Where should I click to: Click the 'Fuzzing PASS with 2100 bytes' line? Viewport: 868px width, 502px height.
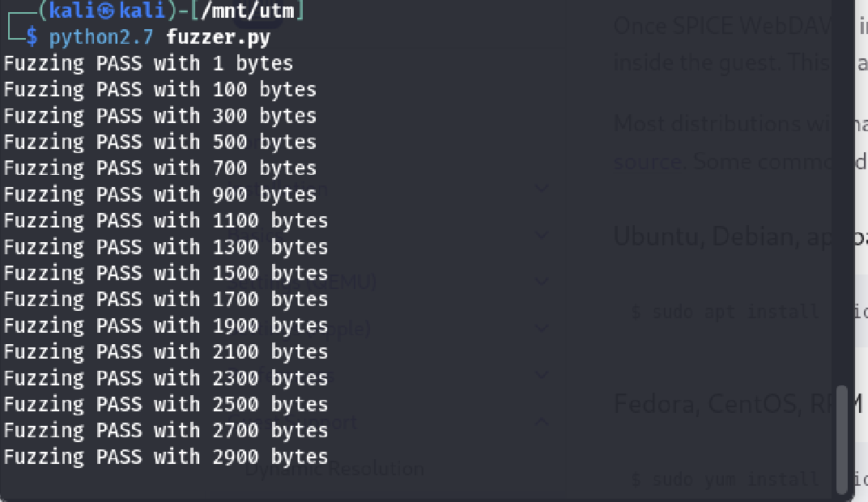click(x=166, y=352)
